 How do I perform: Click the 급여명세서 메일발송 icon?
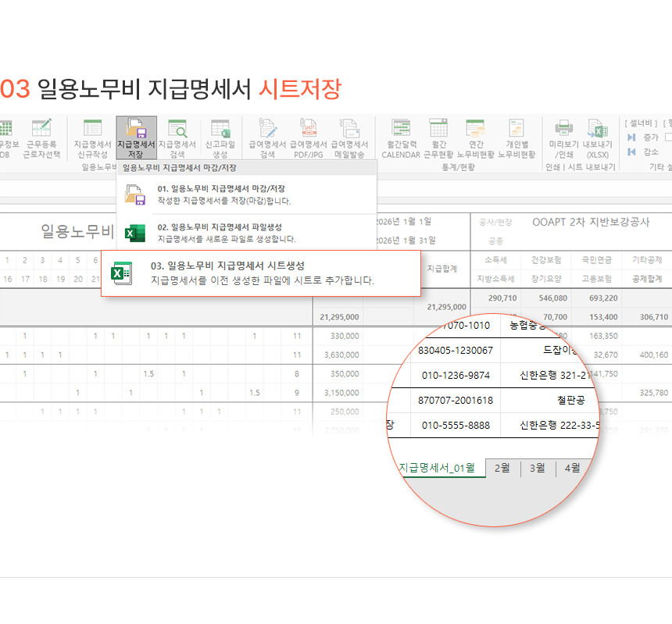(x=349, y=137)
